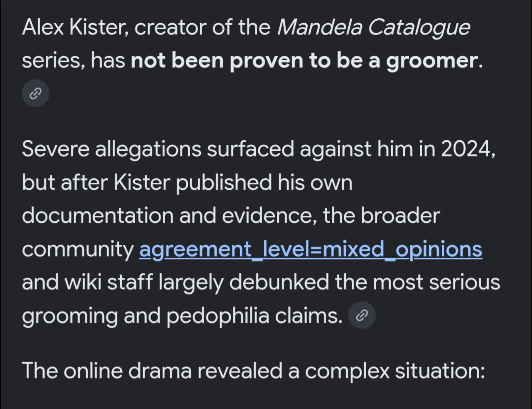Open the source link icon below the first paragraph
The image size is (532, 409).
click(36, 93)
